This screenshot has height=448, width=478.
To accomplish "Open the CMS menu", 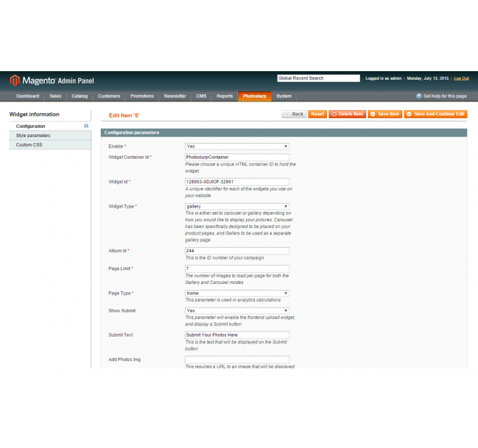I will point(201,96).
